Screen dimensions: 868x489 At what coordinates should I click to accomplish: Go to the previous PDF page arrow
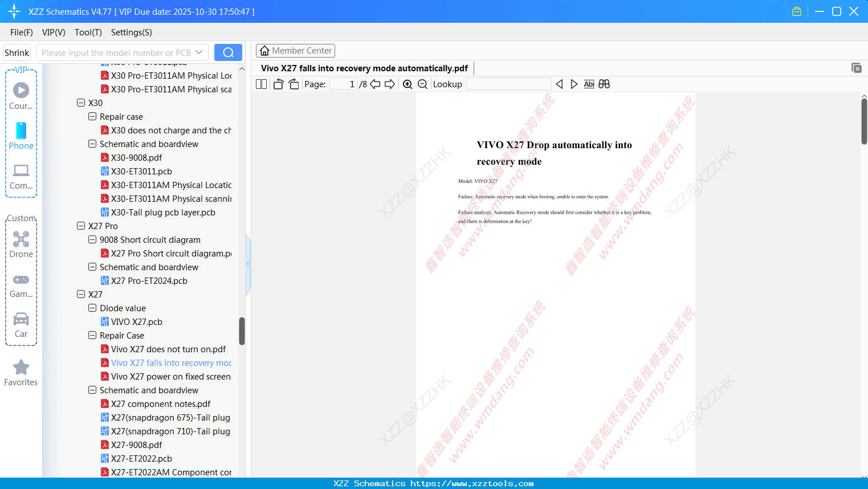point(375,84)
